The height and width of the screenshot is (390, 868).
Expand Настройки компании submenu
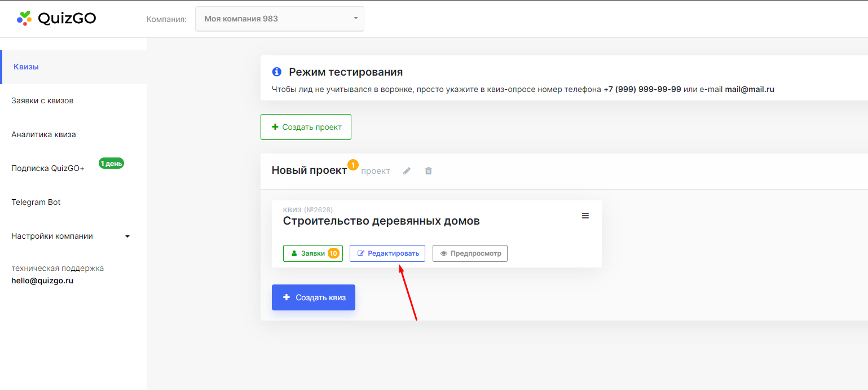tap(127, 236)
